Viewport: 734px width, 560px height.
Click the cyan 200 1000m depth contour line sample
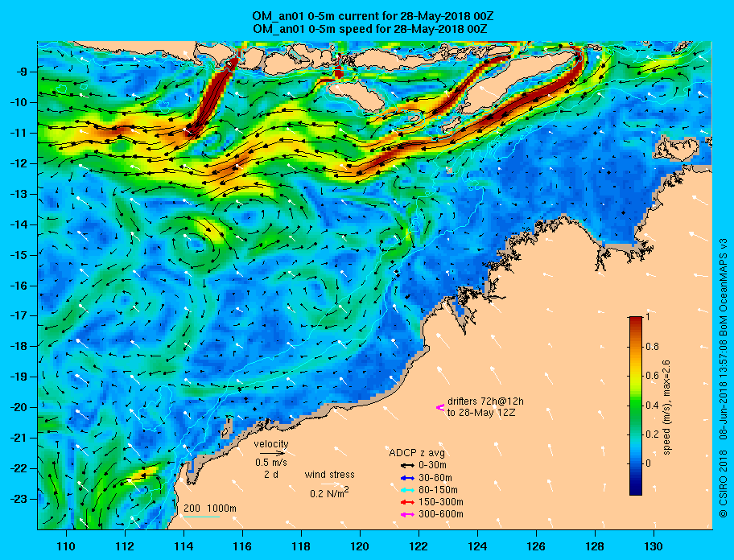(201, 517)
